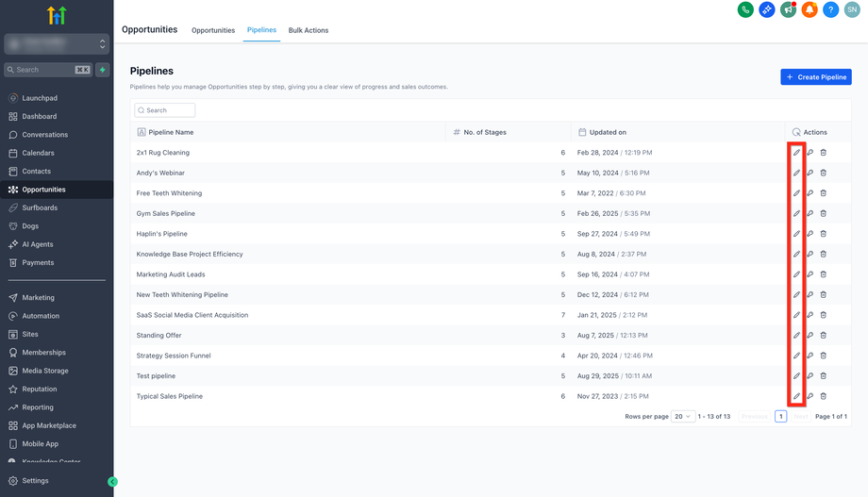Click 'Strategy Session Funnel' pipeline name
The width and height of the screenshot is (868, 497).
click(174, 356)
